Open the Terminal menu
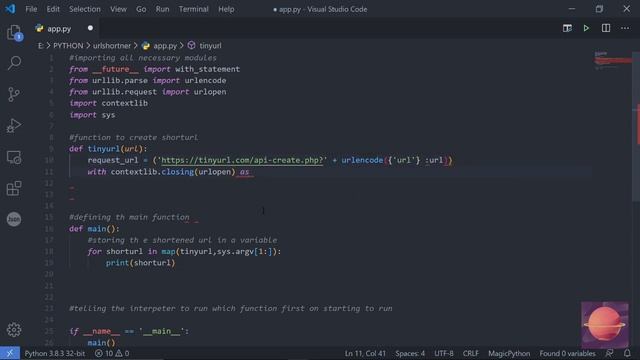640x360 pixels. click(x=193, y=9)
